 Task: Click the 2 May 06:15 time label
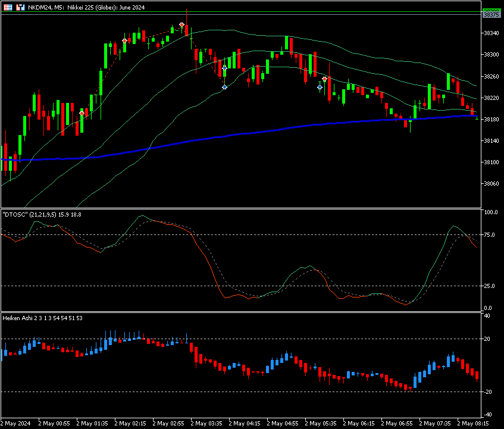[359, 423]
